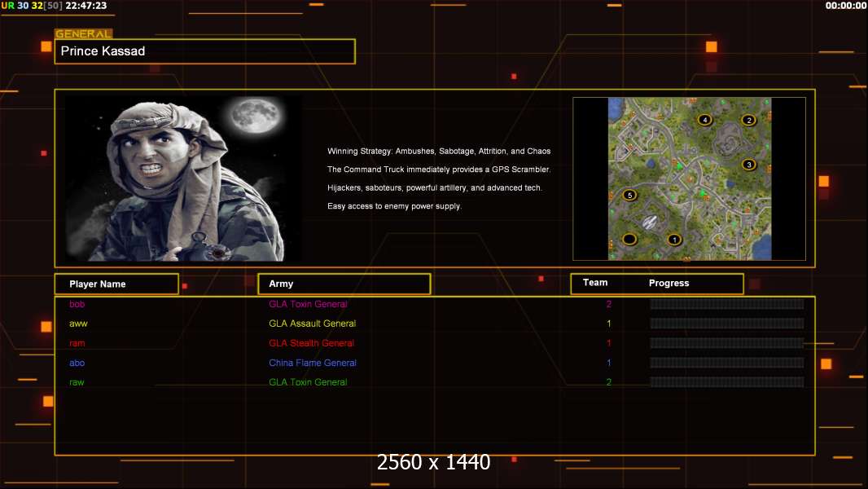The width and height of the screenshot is (868, 489).
Task: Click the Easy access to enemy power line
Action: click(394, 206)
